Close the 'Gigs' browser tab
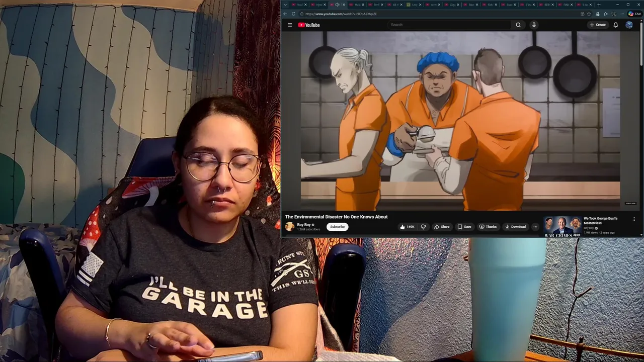This screenshot has width=644, height=362. coord(458,5)
